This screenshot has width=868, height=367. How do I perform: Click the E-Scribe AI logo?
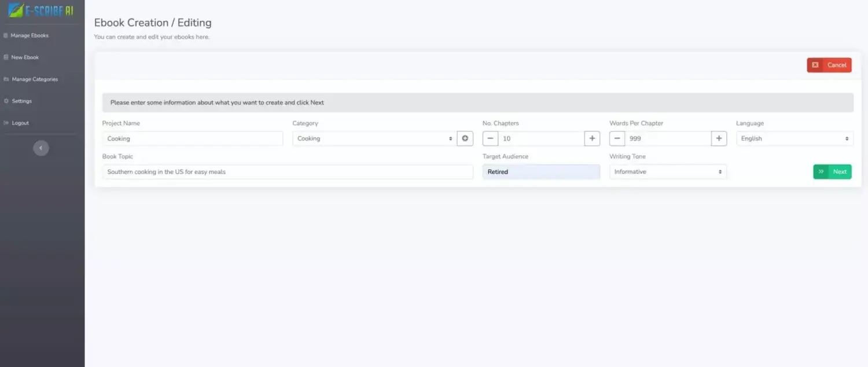[x=41, y=10]
